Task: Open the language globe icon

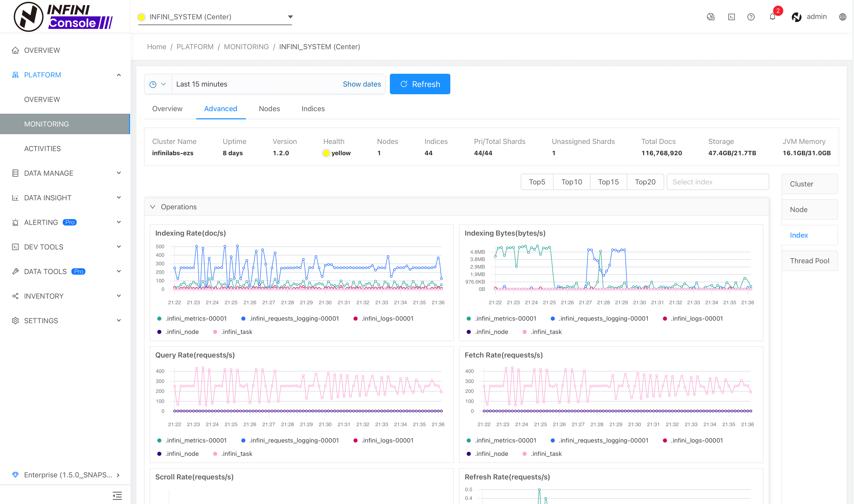Action: click(x=842, y=17)
